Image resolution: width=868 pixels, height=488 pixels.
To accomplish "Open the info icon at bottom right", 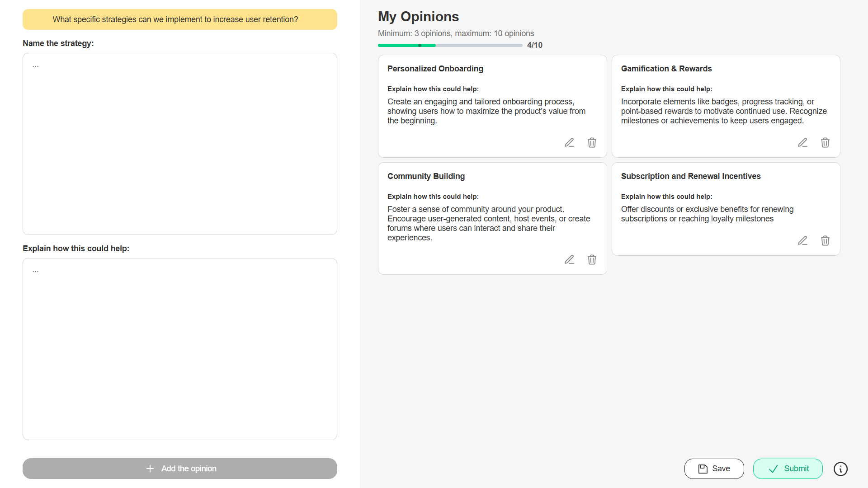I will click(x=840, y=469).
